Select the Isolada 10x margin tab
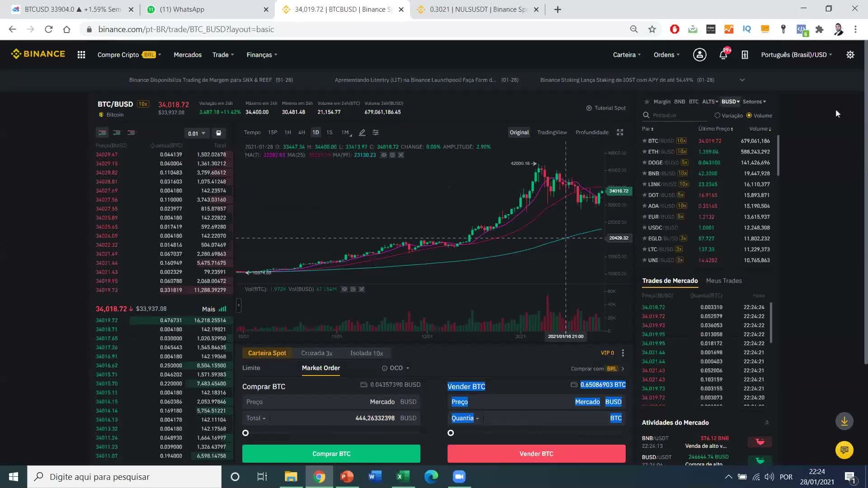The image size is (868, 488). [366, 353]
